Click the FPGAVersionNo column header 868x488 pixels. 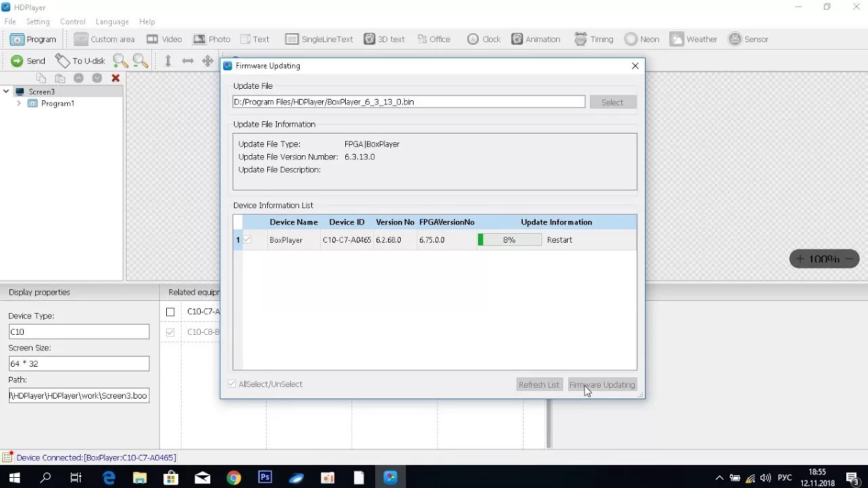coord(446,222)
